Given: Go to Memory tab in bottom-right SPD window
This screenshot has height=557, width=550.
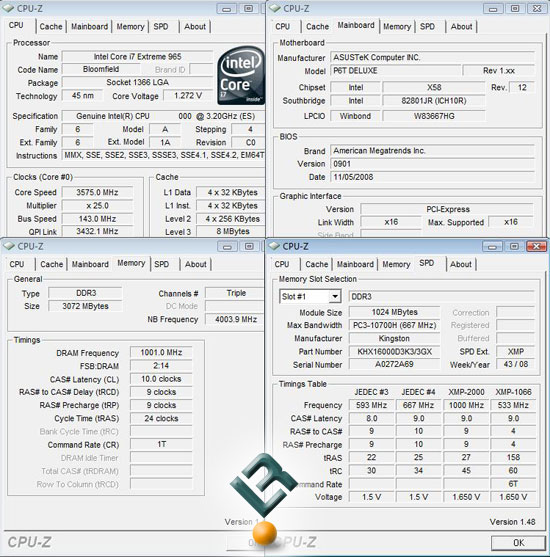Looking at the screenshot, I should point(396,264).
